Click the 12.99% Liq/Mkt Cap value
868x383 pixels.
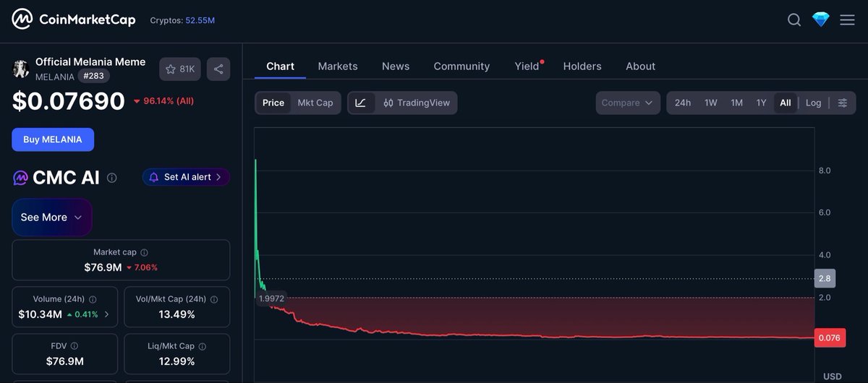click(x=177, y=361)
